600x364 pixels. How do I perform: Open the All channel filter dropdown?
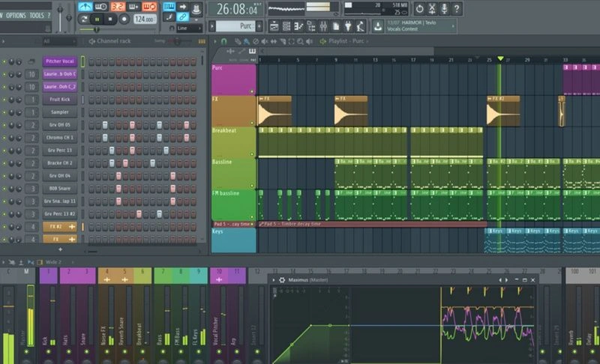click(58, 41)
